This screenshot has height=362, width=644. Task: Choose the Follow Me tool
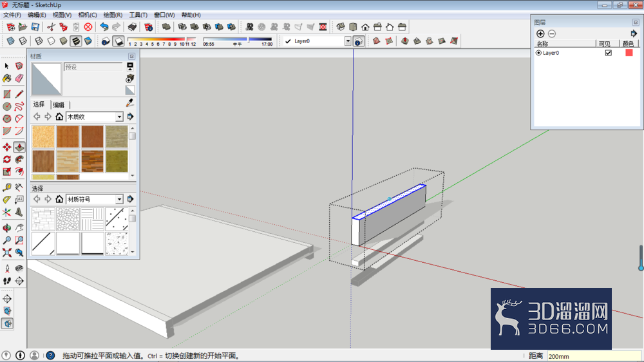(x=19, y=160)
